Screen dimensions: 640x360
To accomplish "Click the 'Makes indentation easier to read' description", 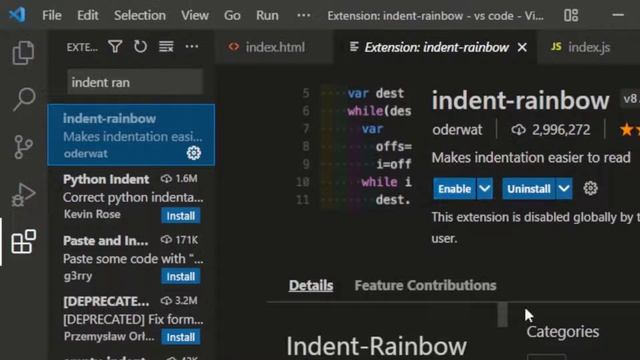I will click(531, 158).
